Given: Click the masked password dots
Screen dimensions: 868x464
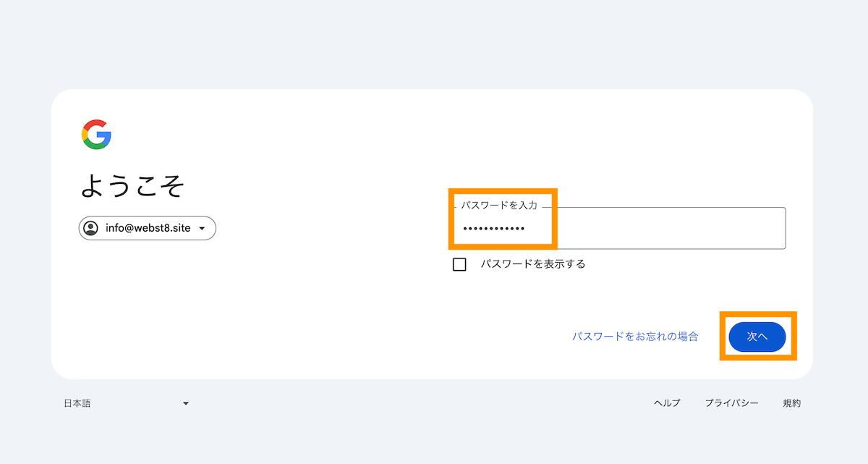Looking at the screenshot, I should (x=494, y=229).
